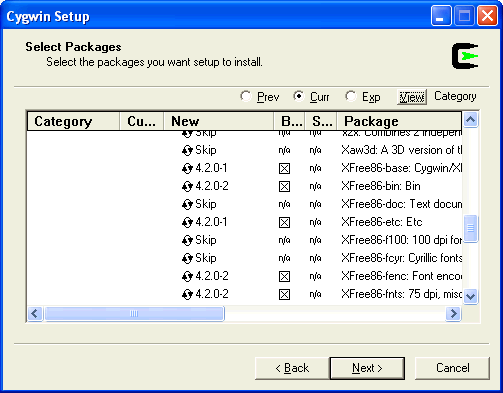
Task: Click the View button
Action: coord(412,97)
